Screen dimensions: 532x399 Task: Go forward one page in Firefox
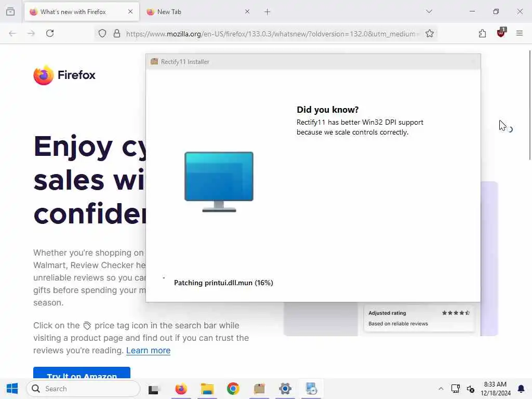[31, 33]
